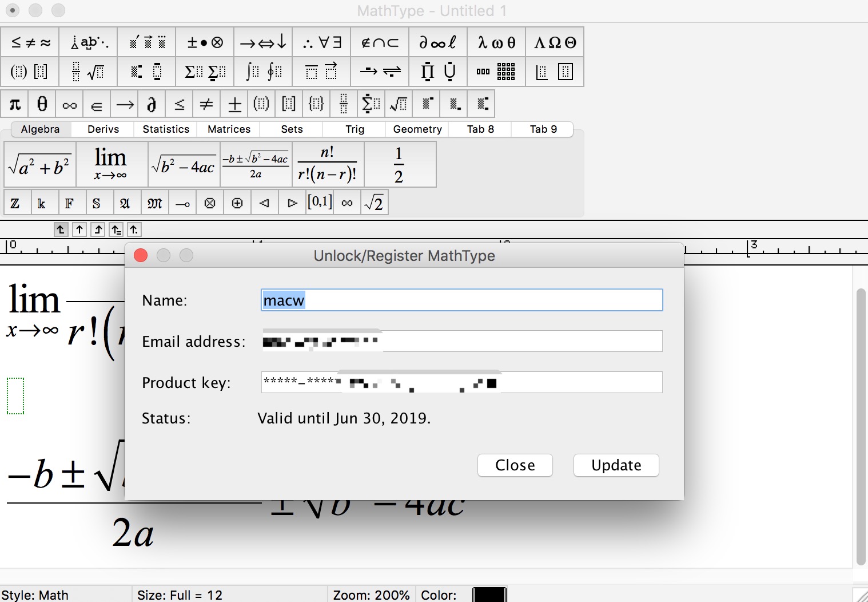Open fence templates palette

tap(30, 72)
